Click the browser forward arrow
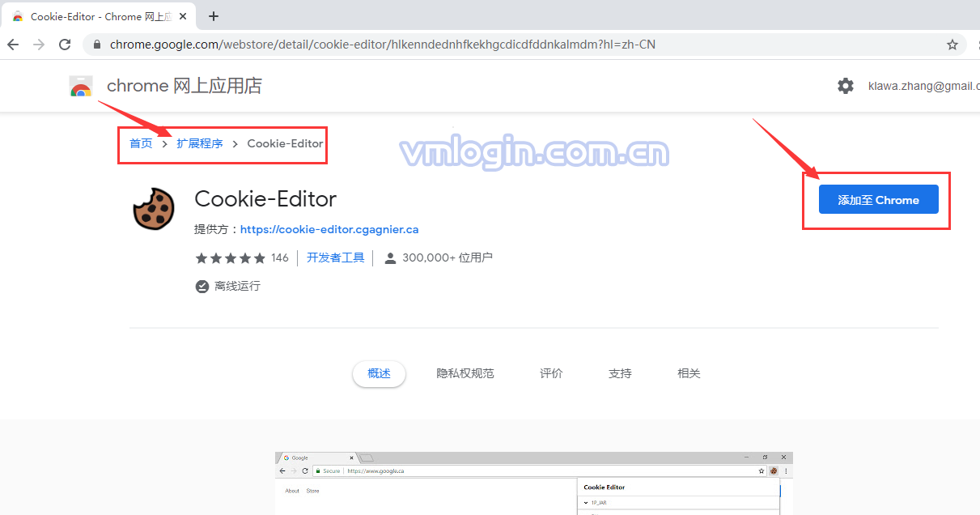980x515 pixels. tap(39, 45)
